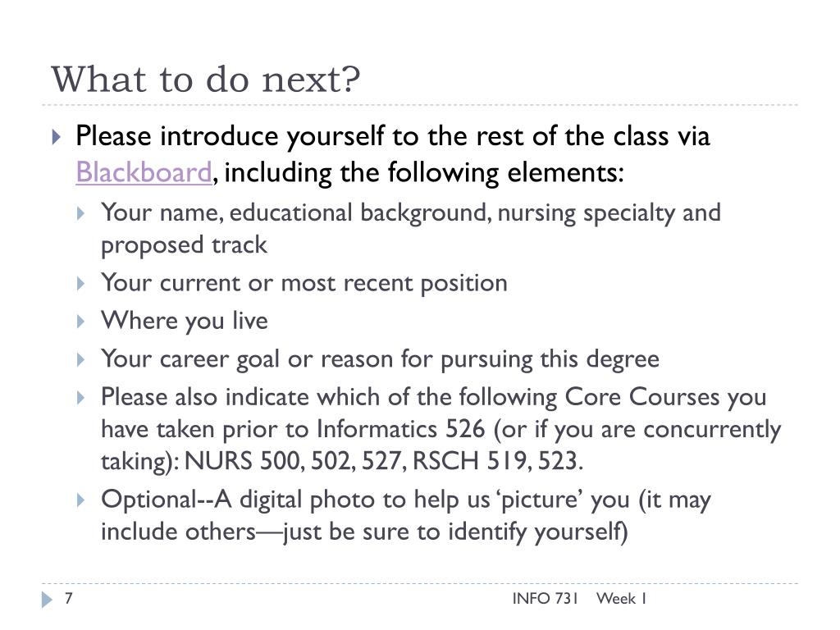Click the 'Week 1' footer label
The height and width of the screenshot is (630, 840).
(x=622, y=598)
